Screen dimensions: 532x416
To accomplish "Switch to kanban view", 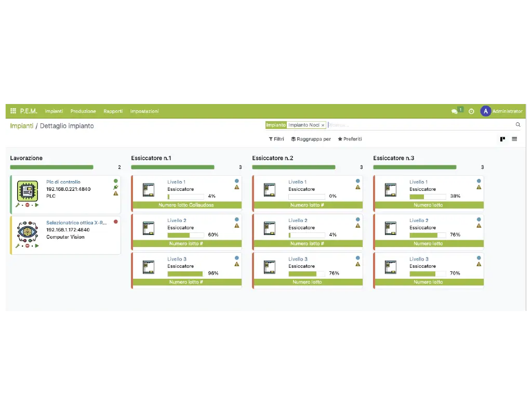I will click(502, 139).
